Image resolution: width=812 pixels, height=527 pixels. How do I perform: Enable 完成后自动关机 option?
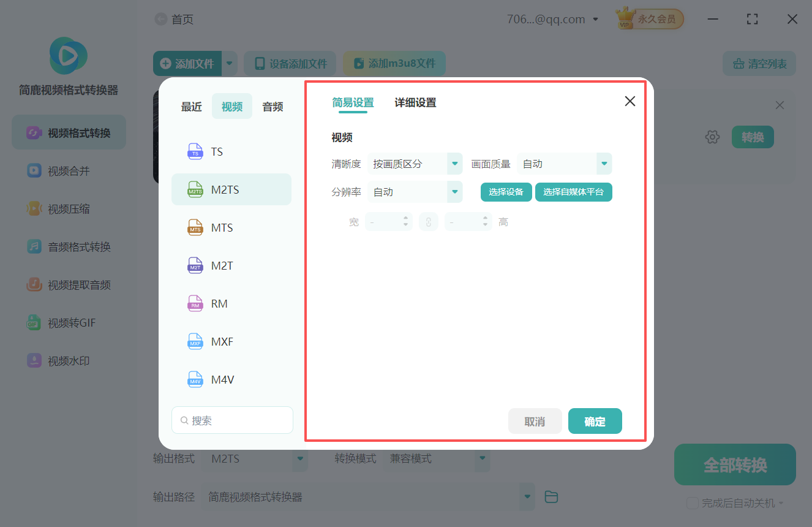tap(693, 502)
